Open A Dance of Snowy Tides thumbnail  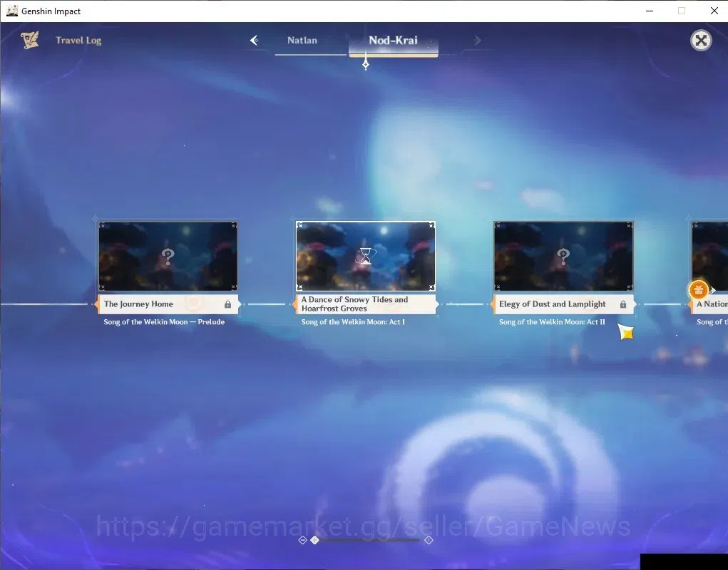[366, 256]
